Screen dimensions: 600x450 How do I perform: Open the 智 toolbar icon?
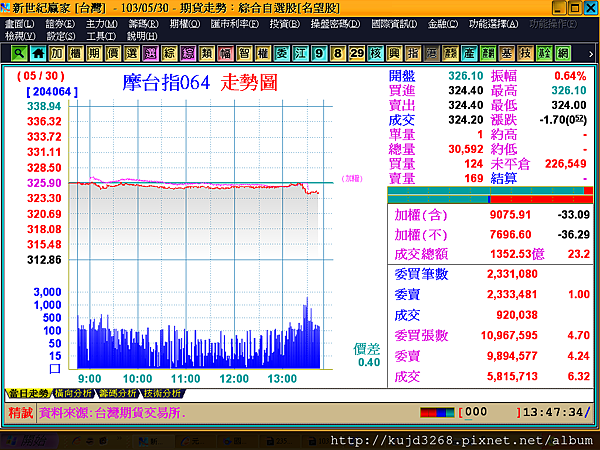click(244, 53)
